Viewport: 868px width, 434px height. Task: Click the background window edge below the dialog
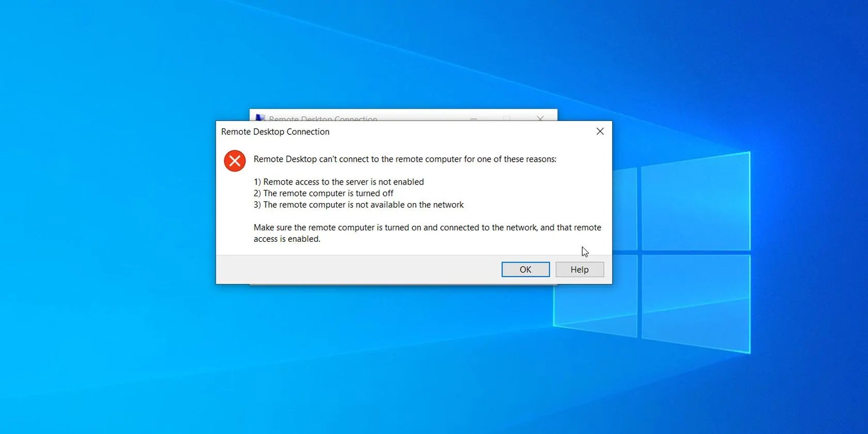pyautogui.click(x=403, y=285)
